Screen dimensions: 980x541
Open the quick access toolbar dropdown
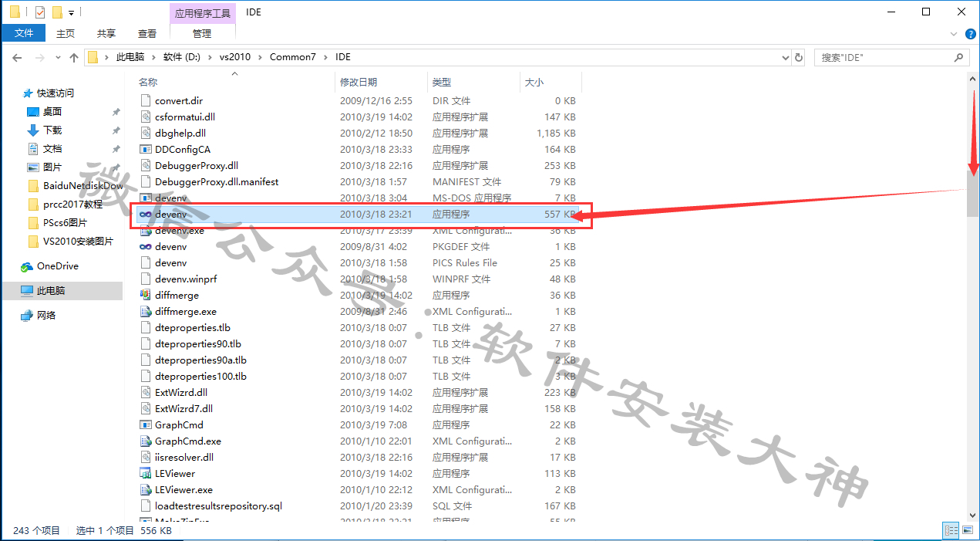tap(71, 12)
